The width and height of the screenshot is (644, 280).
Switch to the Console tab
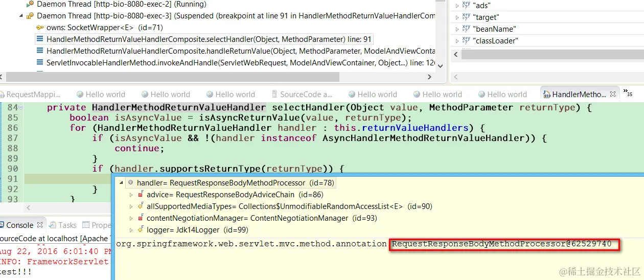[x=19, y=225]
